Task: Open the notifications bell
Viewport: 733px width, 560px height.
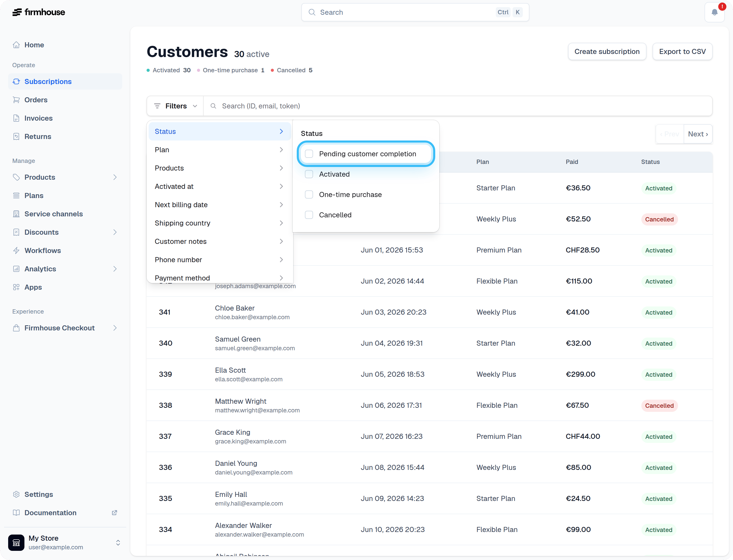Action: (714, 12)
